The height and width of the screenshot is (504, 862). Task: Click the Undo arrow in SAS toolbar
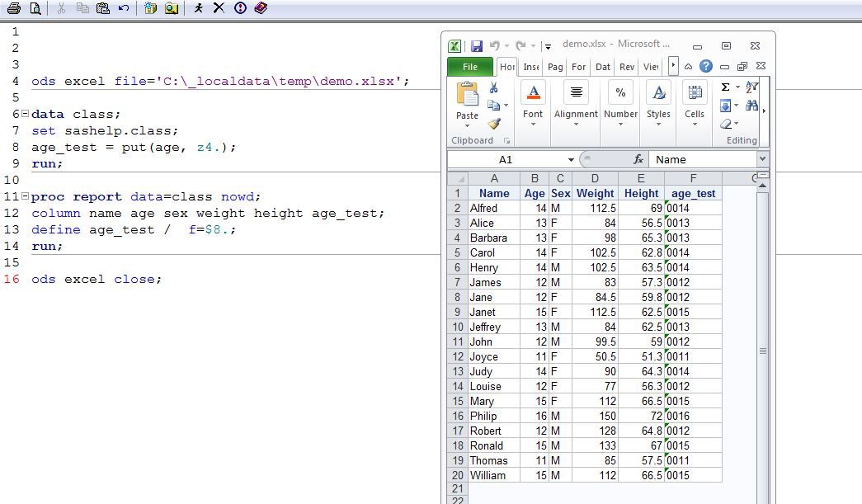[124, 8]
